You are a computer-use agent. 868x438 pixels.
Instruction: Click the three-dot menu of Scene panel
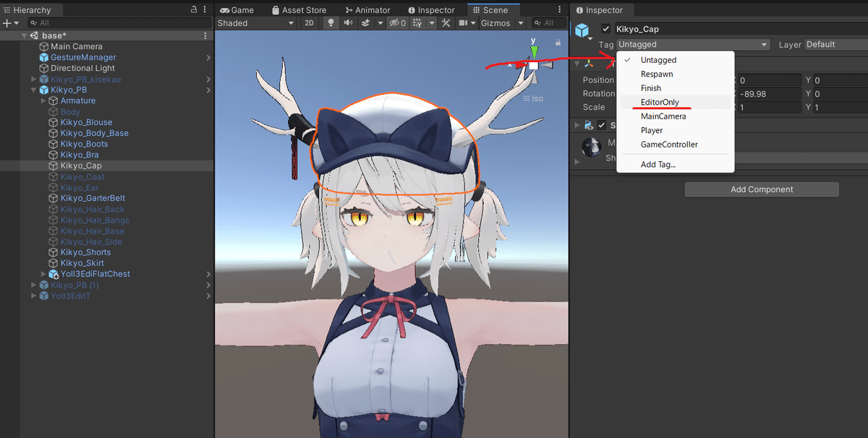pyautogui.click(x=561, y=10)
